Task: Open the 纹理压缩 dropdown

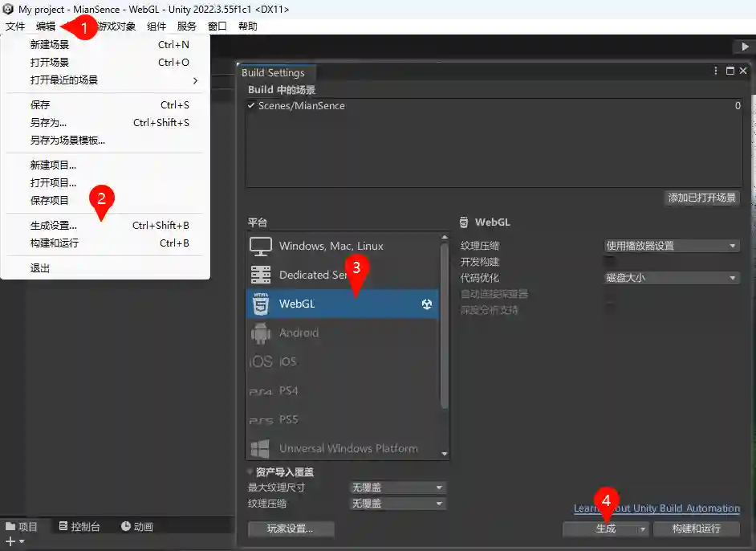Action: tap(672, 246)
